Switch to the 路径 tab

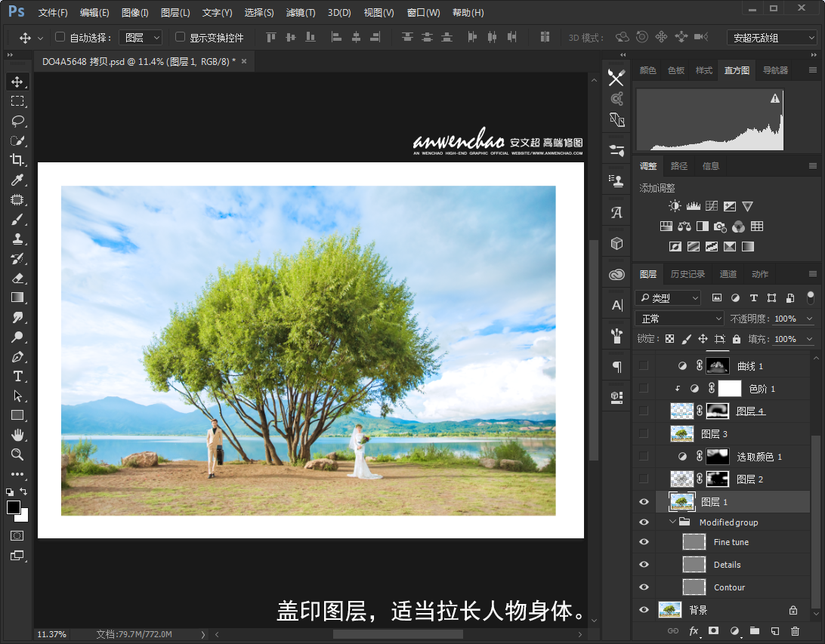click(x=679, y=166)
